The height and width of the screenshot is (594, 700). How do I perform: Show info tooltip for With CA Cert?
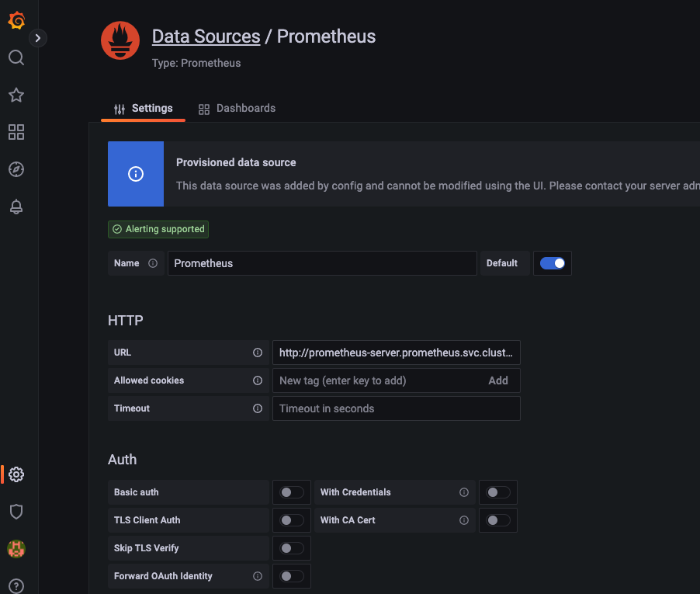click(464, 520)
